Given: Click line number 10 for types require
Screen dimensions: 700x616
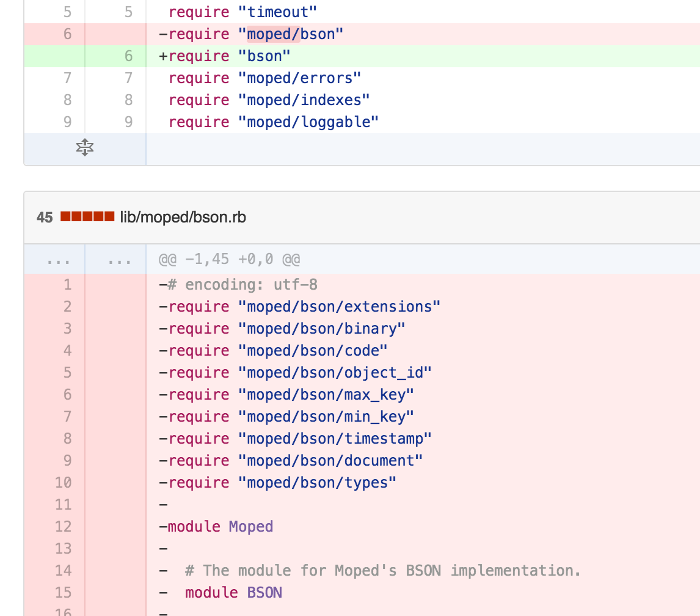Looking at the screenshot, I should tap(64, 483).
